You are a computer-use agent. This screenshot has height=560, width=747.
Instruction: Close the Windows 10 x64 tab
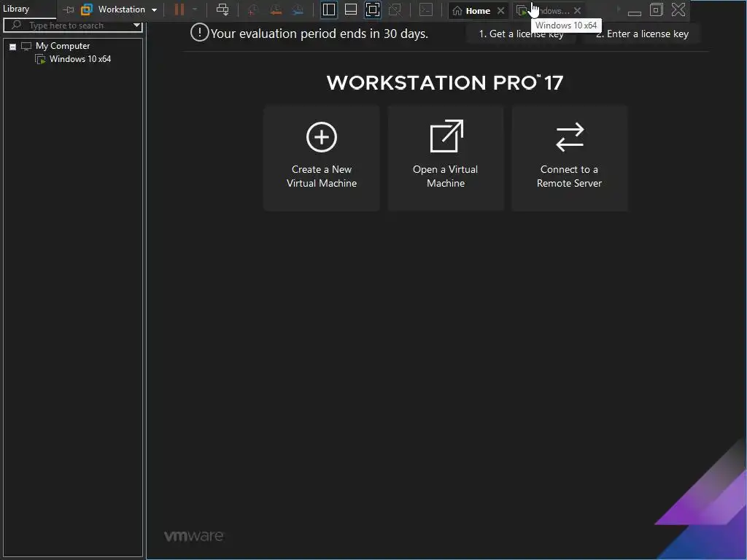click(577, 10)
